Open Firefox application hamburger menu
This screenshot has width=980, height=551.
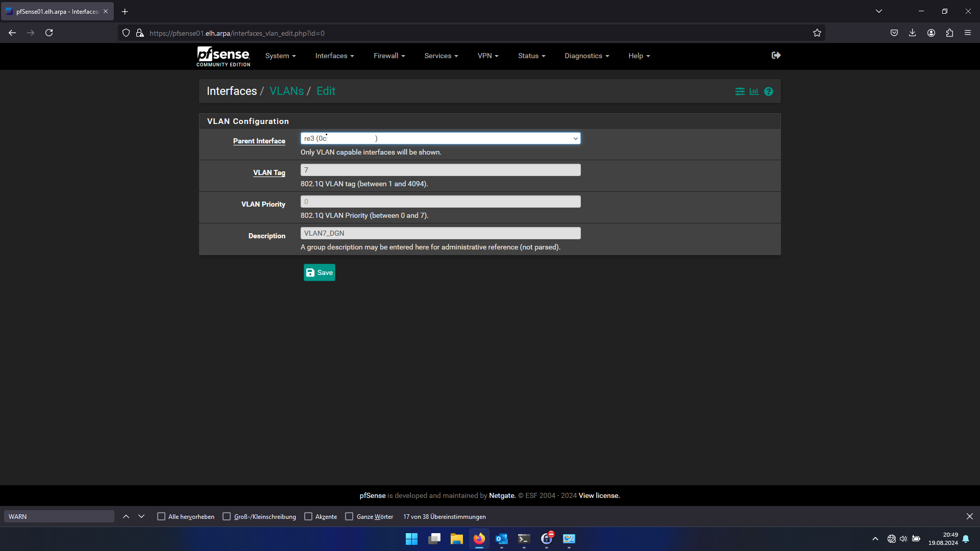968,33
